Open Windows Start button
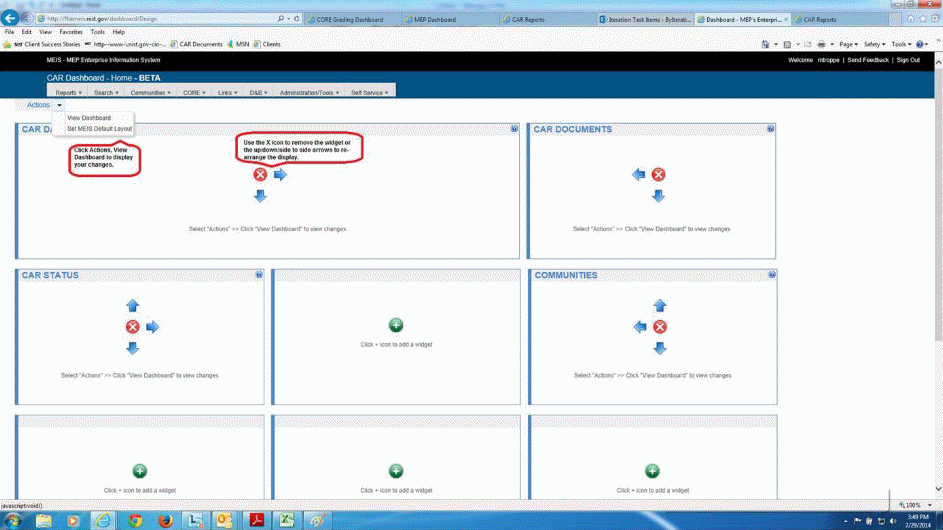943x530 pixels. (13, 520)
